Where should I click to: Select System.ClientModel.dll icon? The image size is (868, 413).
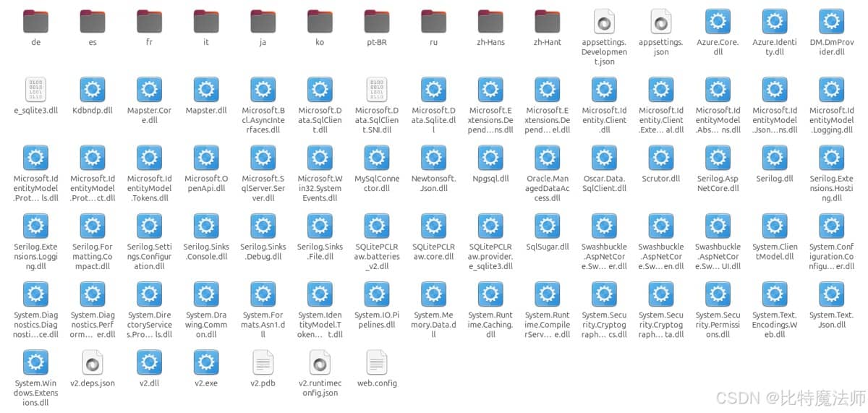point(775,226)
